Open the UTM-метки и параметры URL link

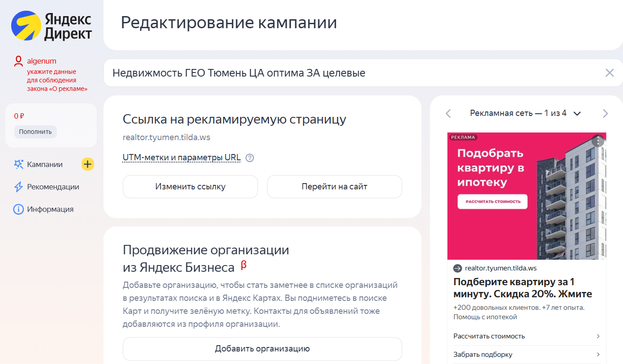tap(182, 158)
